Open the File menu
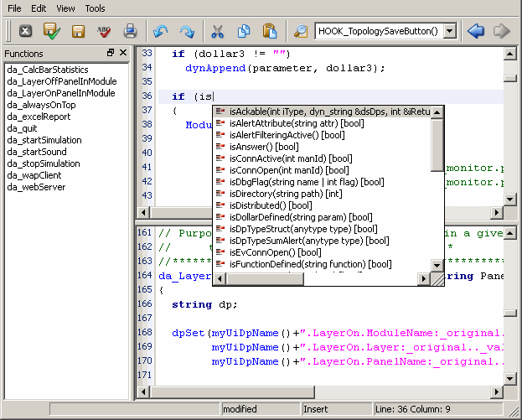 [14, 8]
